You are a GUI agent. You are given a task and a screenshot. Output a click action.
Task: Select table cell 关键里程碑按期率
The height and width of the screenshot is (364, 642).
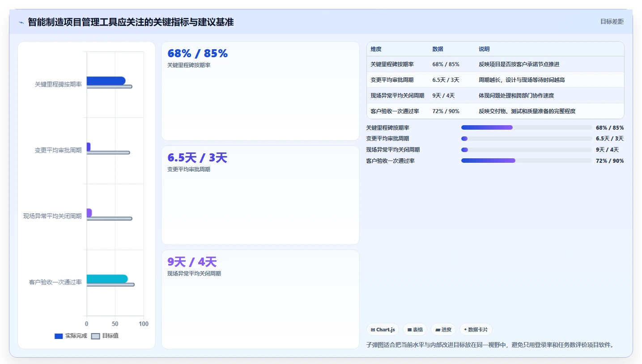(x=392, y=64)
